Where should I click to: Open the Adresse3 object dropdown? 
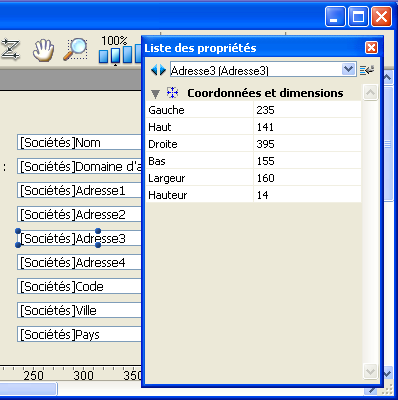coord(348,69)
